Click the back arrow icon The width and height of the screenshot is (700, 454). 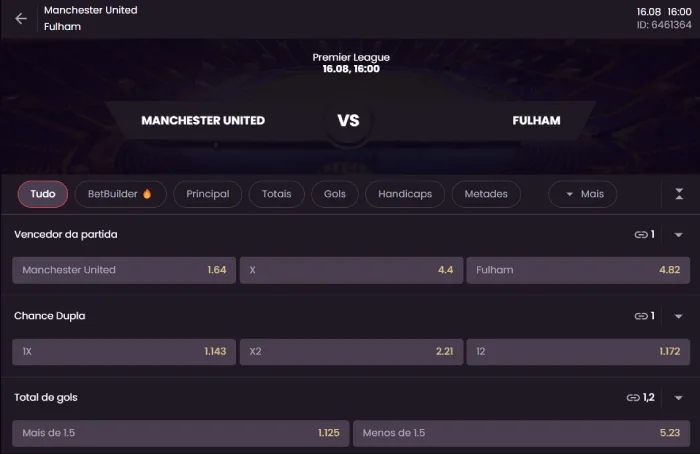coord(21,18)
